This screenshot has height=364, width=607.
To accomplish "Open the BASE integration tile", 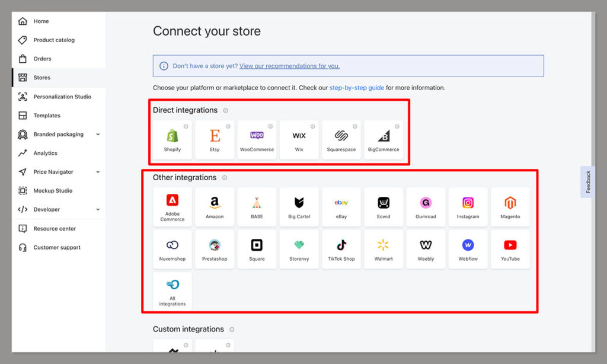I will [x=257, y=207].
